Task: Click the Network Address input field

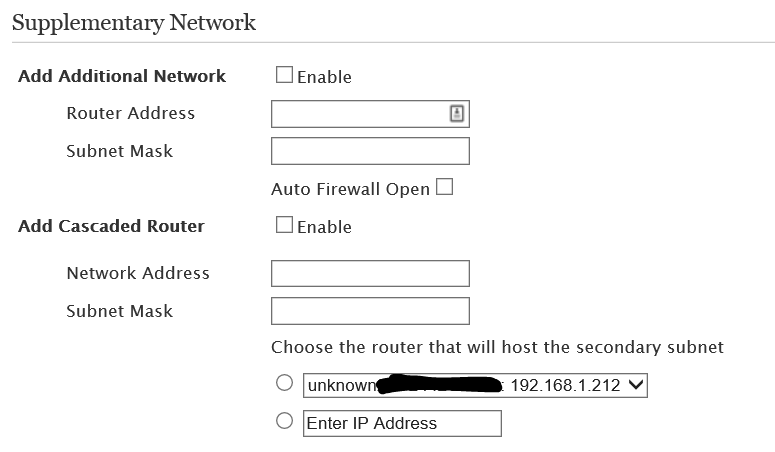Action: coord(370,273)
